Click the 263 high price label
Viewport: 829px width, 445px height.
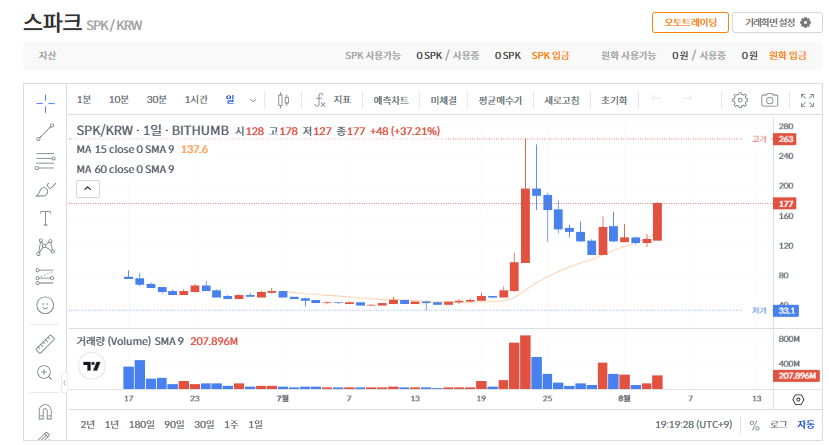point(785,139)
